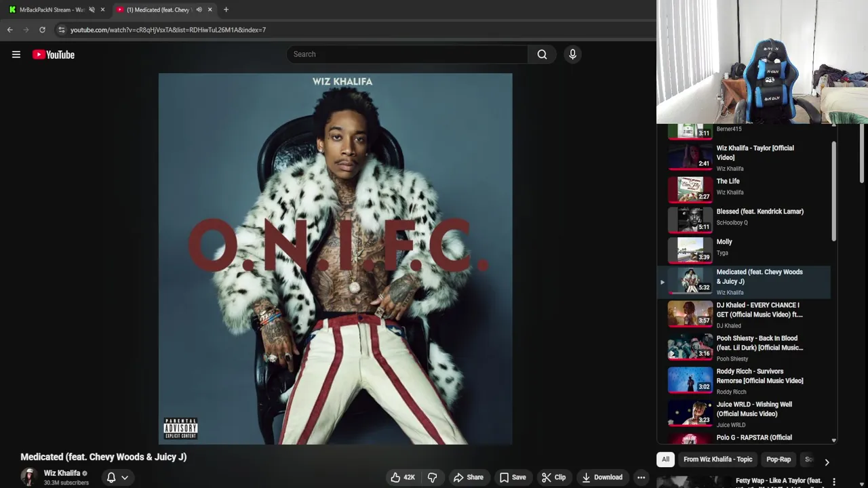Create a clip with the Clip button
The height and width of the screenshot is (488, 868).
[x=553, y=477]
